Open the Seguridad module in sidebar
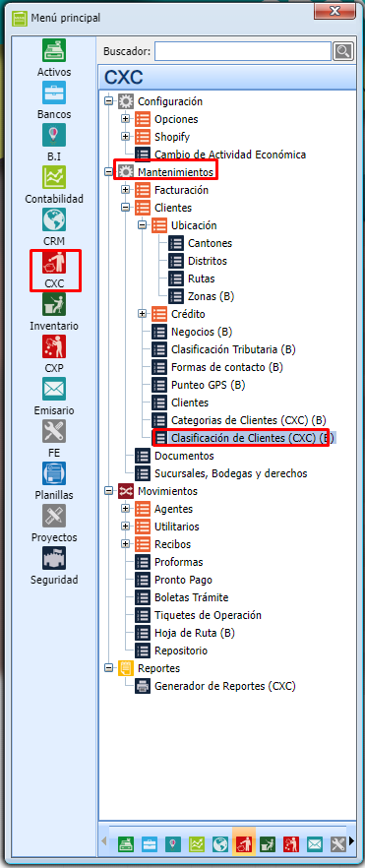Image resolution: width=365 pixels, height=868 pixels. pyautogui.click(x=54, y=566)
